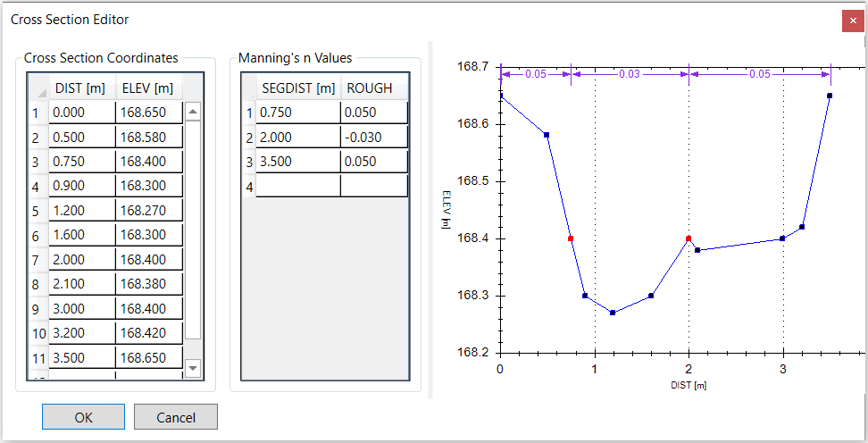Click the ROUGH column header
868x443 pixels.
[373, 88]
